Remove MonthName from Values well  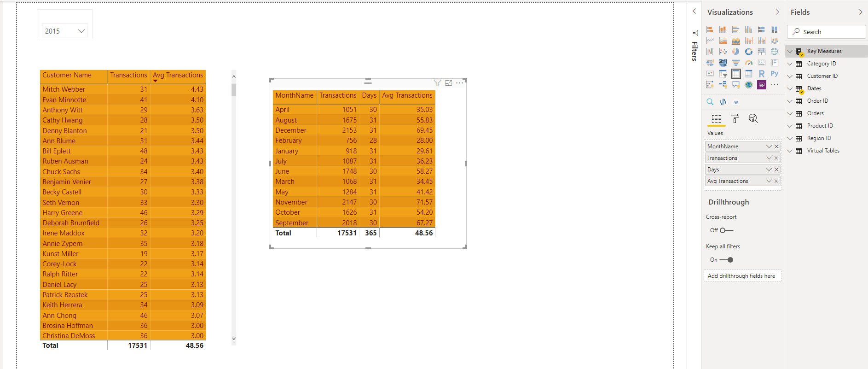coord(776,146)
